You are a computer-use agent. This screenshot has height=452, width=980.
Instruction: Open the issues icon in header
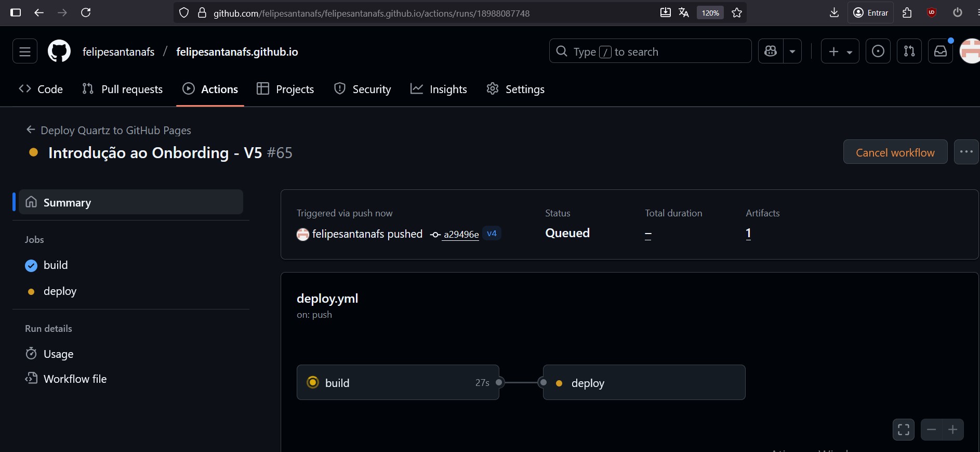(x=878, y=51)
